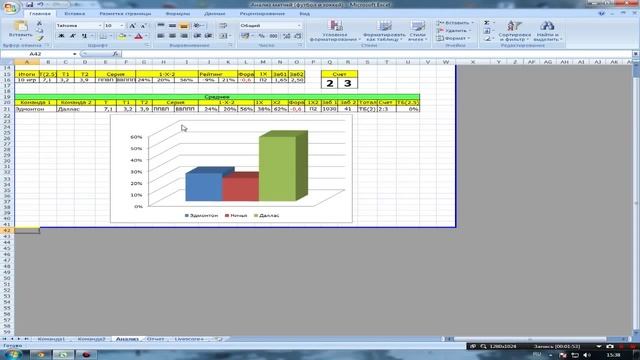
Task: Open Find and Select binoculars menu
Action: point(547,31)
